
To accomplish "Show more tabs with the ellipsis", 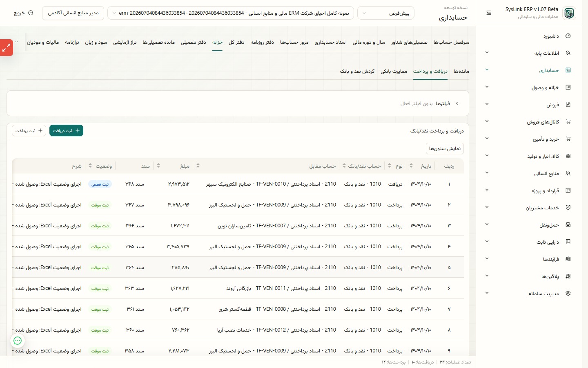I will pos(16,42).
